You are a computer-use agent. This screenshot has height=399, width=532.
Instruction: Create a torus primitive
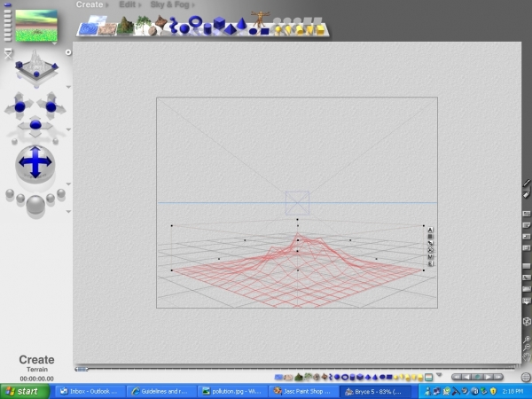(195, 21)
